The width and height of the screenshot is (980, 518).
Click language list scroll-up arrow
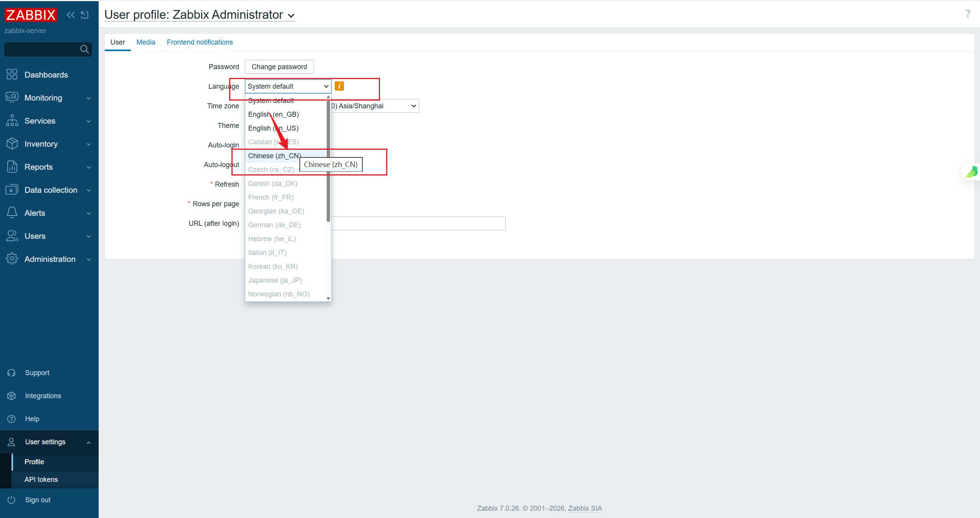tap(328, 97)
